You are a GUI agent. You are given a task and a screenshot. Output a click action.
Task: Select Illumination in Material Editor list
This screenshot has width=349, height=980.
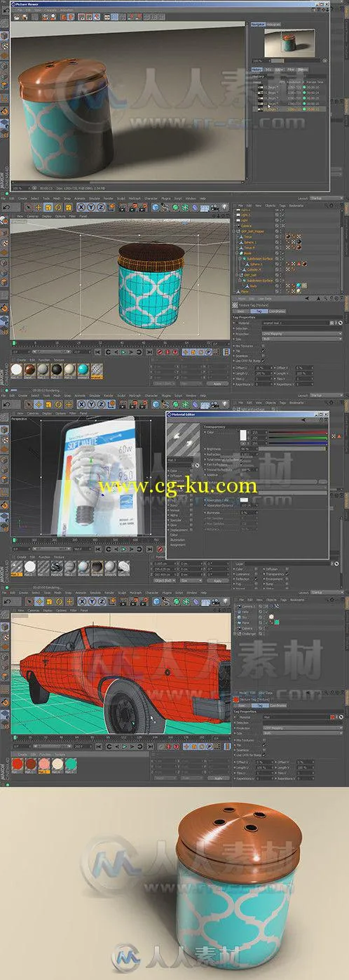178,539
